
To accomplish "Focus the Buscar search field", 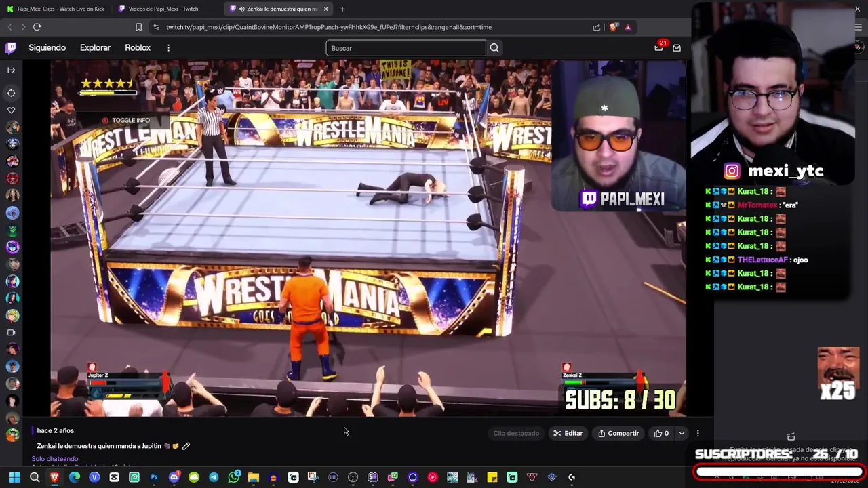I will tap(406, 48).
